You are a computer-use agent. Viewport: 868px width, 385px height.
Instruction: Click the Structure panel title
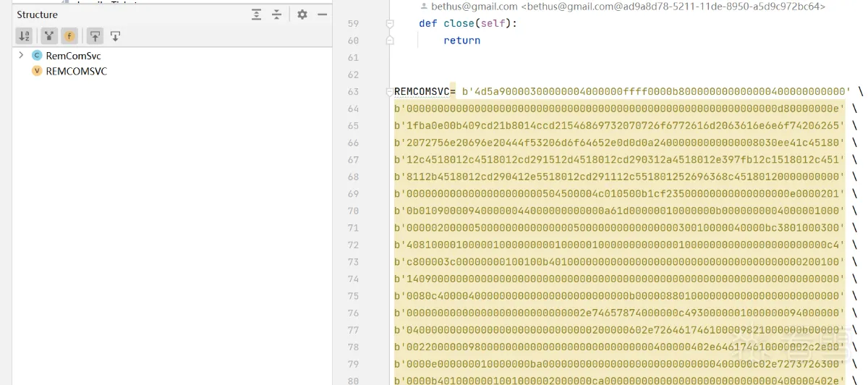(38, 14)
